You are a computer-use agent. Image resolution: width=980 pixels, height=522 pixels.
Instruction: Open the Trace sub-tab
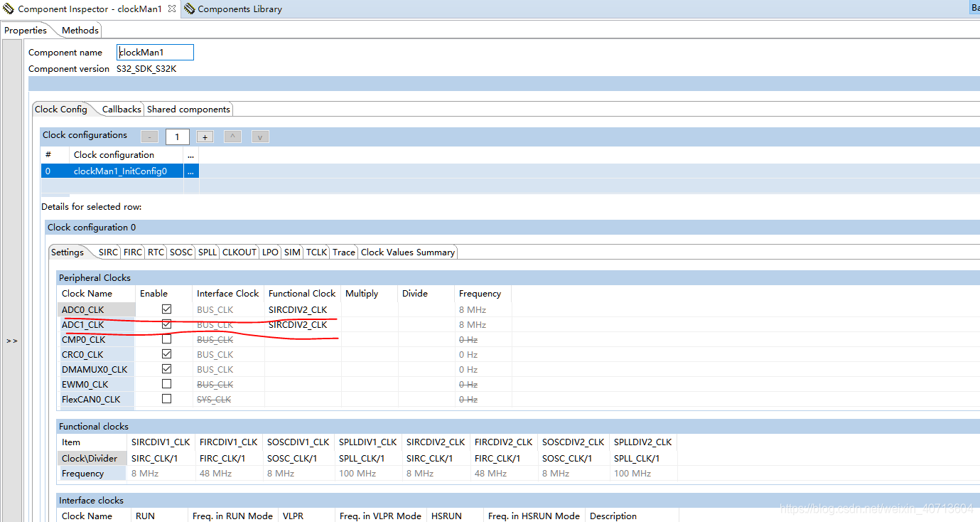coord(344,252)
